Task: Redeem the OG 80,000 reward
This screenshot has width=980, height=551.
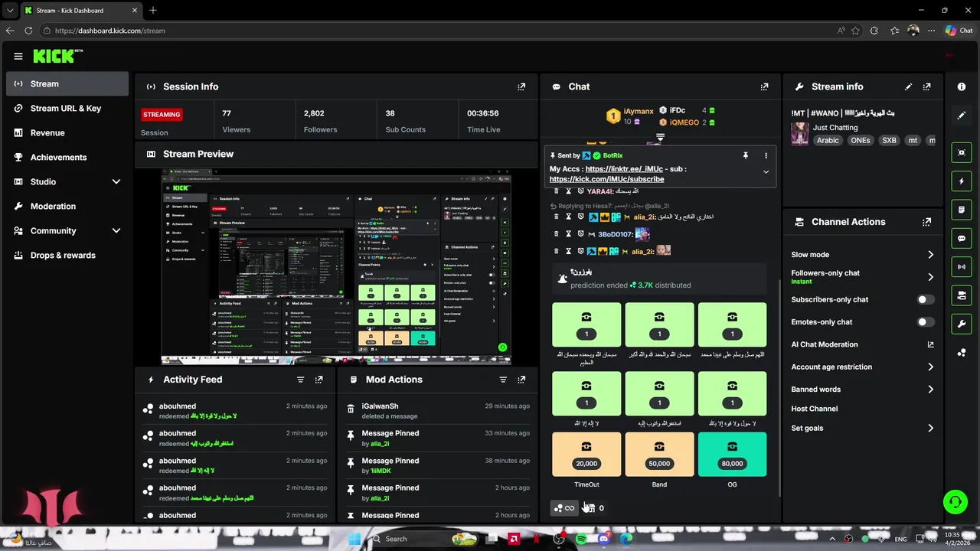Action: click(732, 455)
